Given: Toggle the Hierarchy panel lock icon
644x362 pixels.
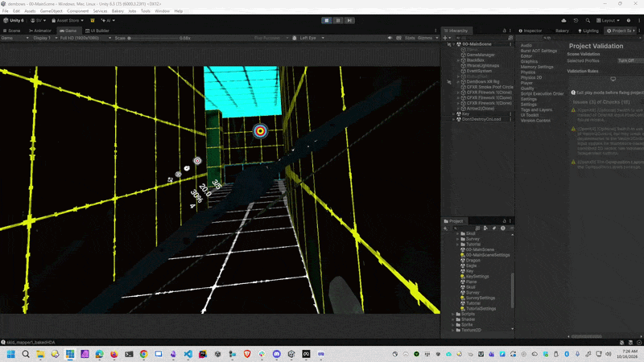Looking at the screenshot, I should tap(505, 31).
